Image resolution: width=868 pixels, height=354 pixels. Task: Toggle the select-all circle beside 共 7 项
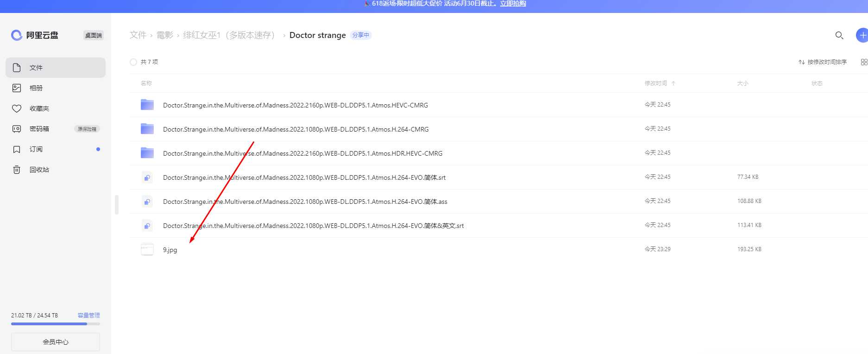[133, 62]
